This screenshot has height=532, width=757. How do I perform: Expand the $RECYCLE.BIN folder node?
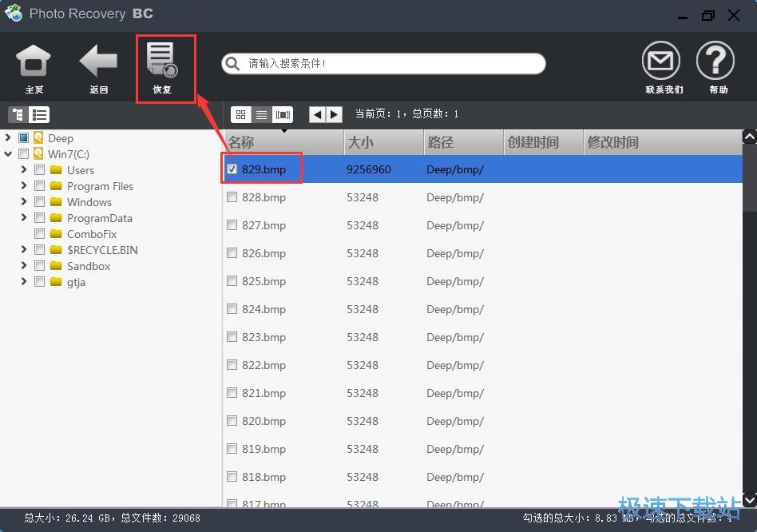point(24,249)
